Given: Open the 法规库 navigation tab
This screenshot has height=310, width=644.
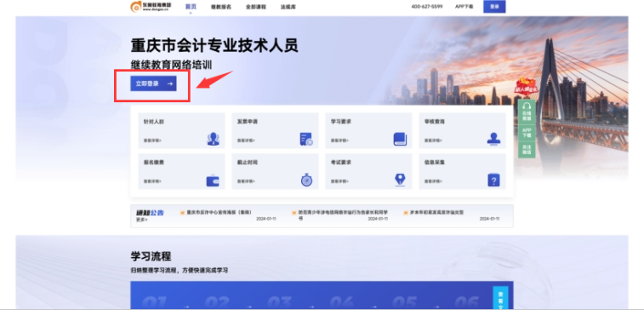Looking at the screenshot, I should click(288, 7).
